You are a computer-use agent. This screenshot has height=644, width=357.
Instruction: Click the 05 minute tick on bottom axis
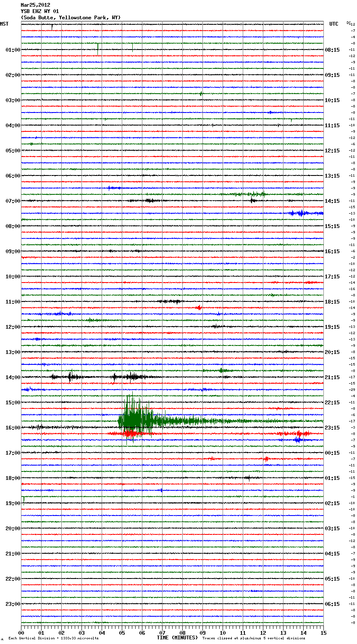tap(122, 633)
